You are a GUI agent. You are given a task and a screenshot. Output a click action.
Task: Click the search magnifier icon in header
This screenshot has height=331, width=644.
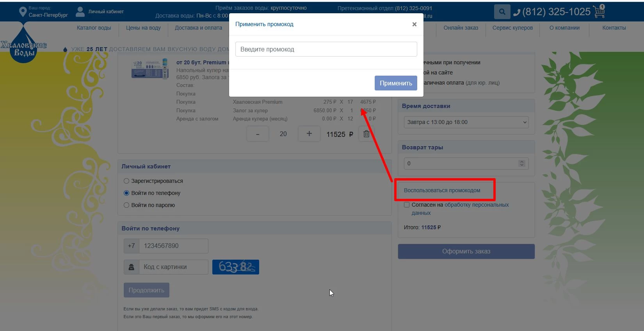502,12
